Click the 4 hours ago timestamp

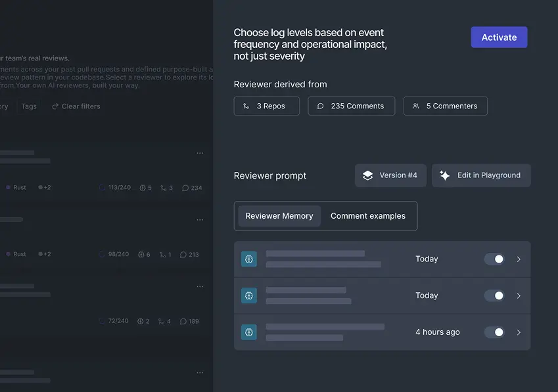tap(438, 332)
